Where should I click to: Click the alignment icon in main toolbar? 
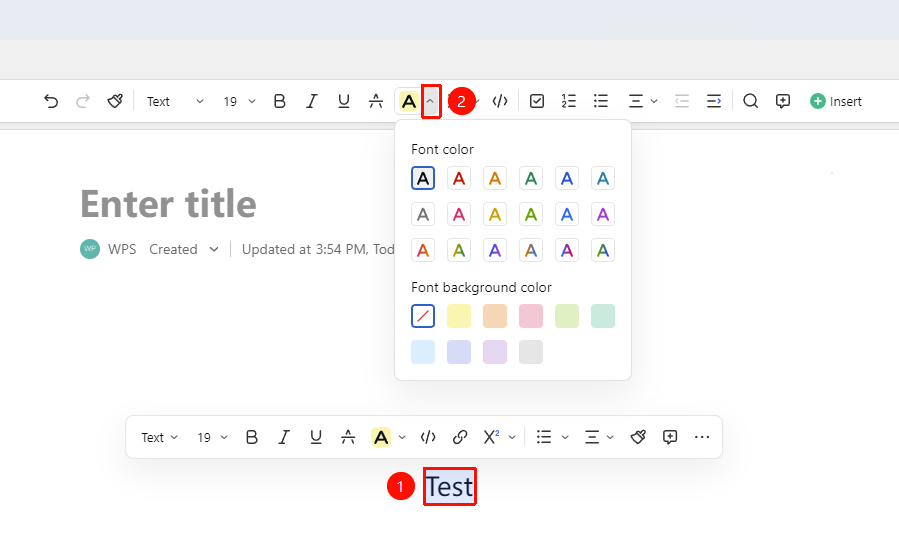[636, 101]
